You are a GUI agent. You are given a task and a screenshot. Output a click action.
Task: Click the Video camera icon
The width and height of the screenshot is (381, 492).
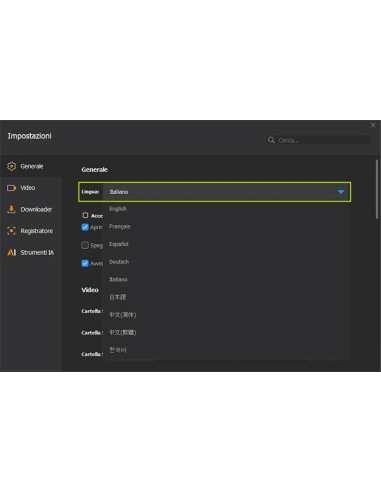[12, 188]
